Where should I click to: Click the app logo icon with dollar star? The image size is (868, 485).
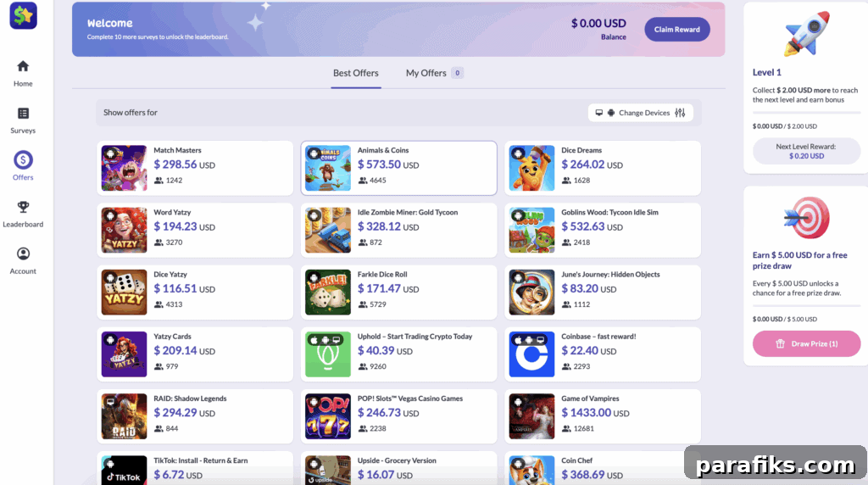tap(23, 15)
